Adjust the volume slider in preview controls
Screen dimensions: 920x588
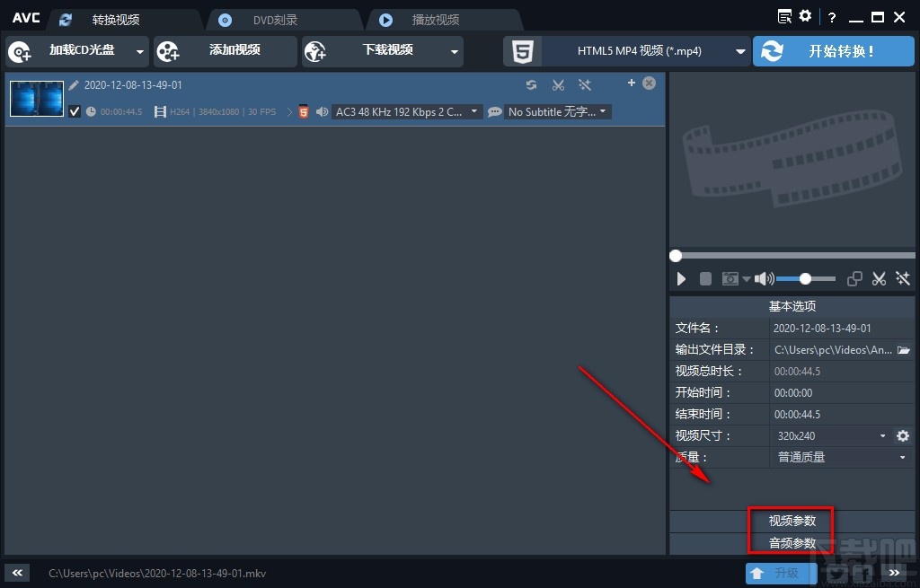click(x=806, y=278)
